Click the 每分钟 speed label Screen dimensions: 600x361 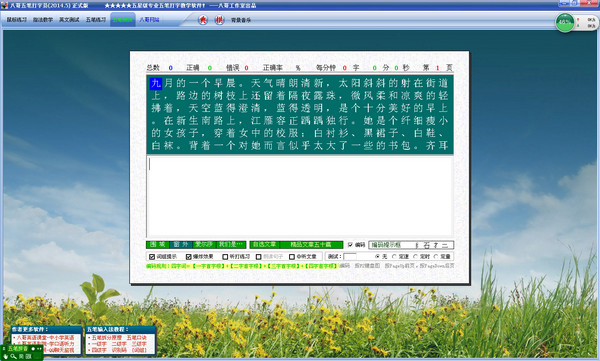(326, 68)
